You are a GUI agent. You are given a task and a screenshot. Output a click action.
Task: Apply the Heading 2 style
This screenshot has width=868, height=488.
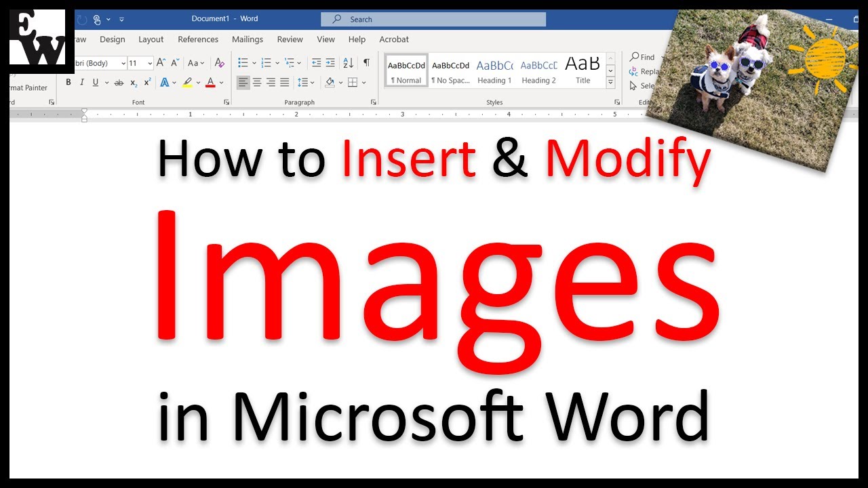539,71
